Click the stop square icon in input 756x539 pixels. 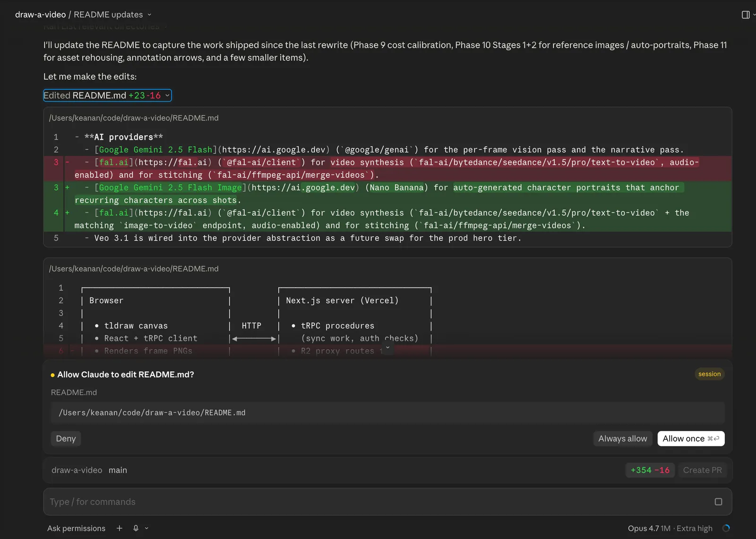point(718,502)
